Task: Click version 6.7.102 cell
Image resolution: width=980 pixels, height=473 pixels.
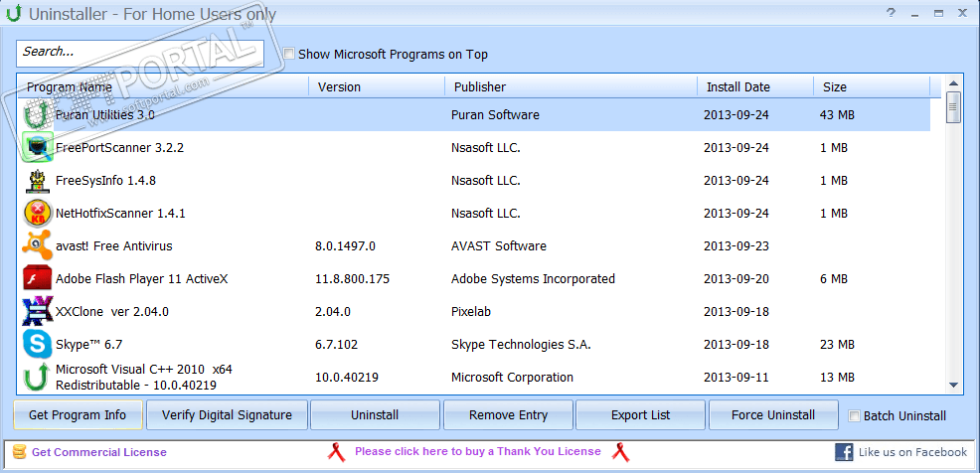Action: (x=337, y=344)
